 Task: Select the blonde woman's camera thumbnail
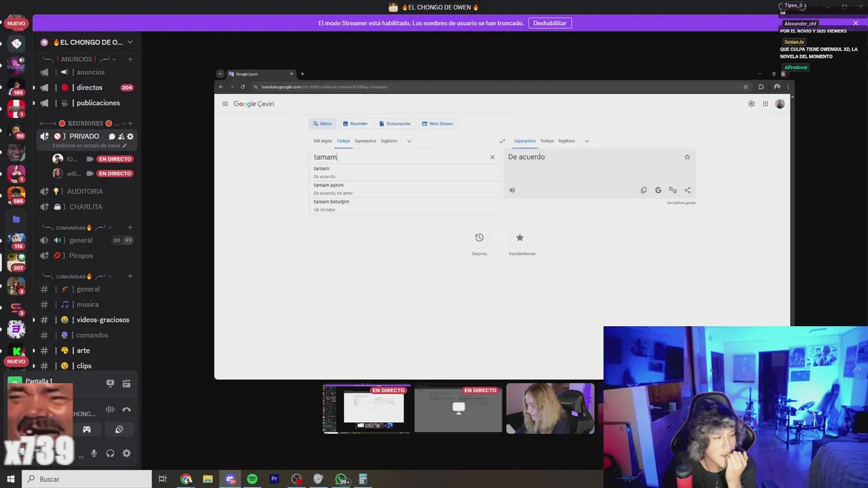click(550, 408)
